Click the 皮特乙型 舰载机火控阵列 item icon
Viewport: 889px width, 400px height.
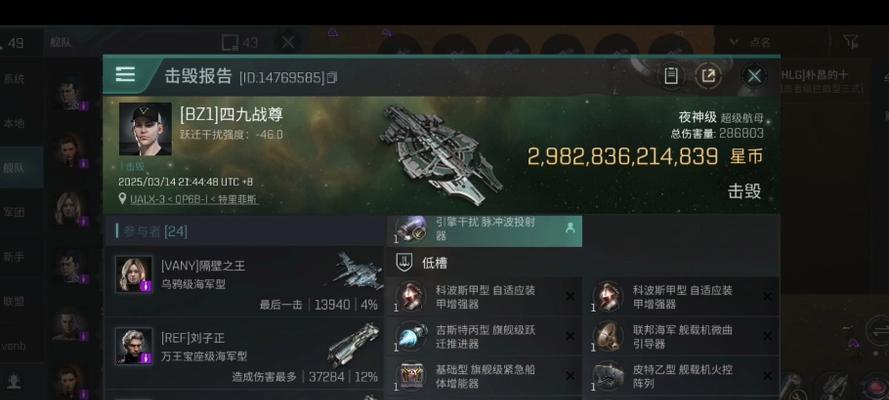point(608,375)
